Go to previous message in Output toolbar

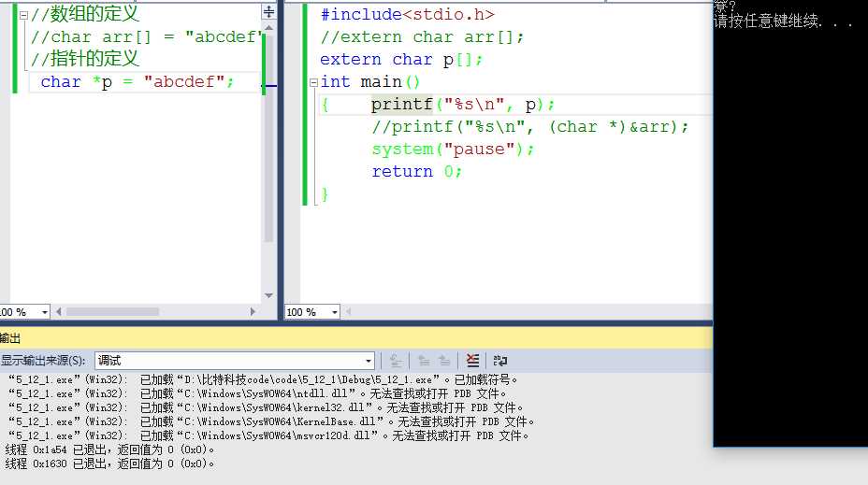424,361
